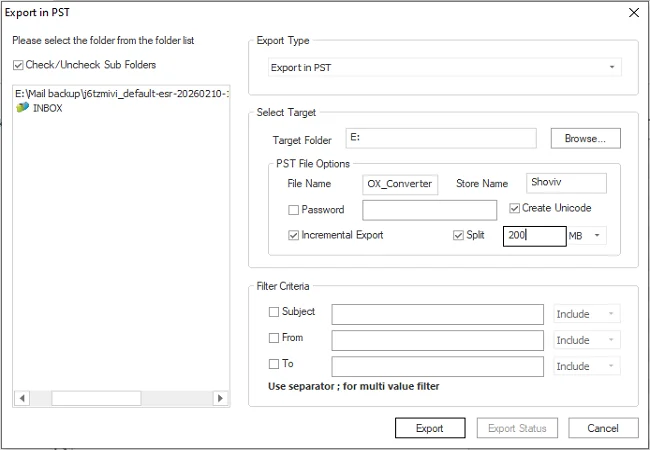This screenshot has height=450, width=650.
Task: Select the INBOX folder label
Action: [48, 108]
